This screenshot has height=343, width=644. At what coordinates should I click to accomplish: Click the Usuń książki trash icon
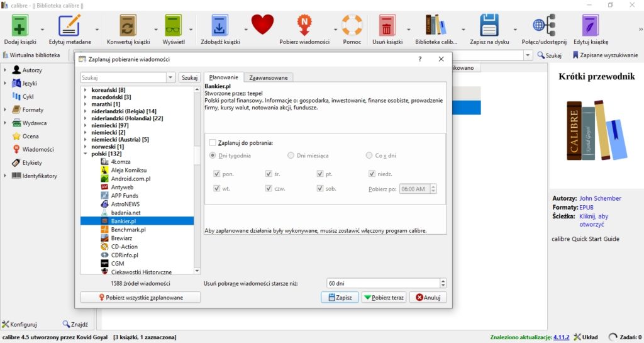point(387,26)
